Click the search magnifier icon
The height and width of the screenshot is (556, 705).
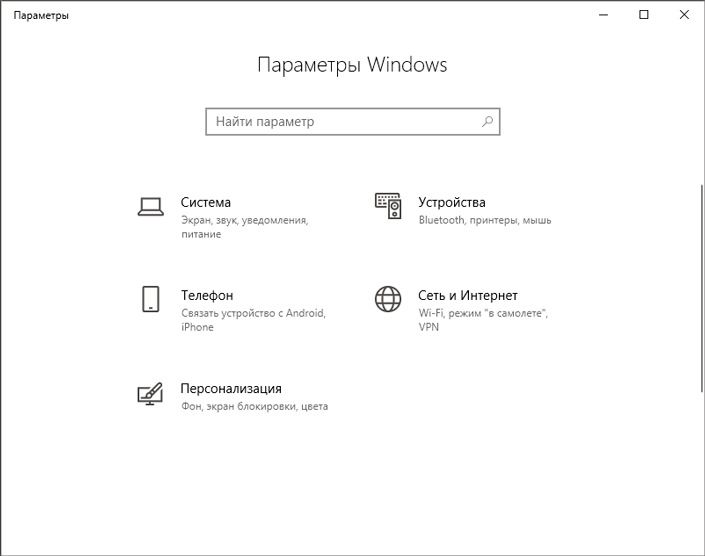[x=487, y=121]
